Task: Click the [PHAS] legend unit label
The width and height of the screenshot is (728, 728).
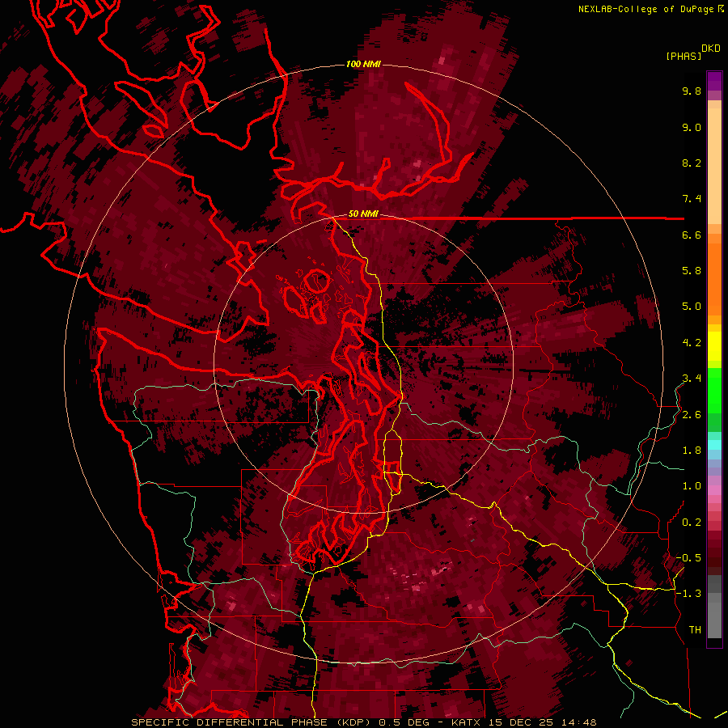Action: [684, 56]
